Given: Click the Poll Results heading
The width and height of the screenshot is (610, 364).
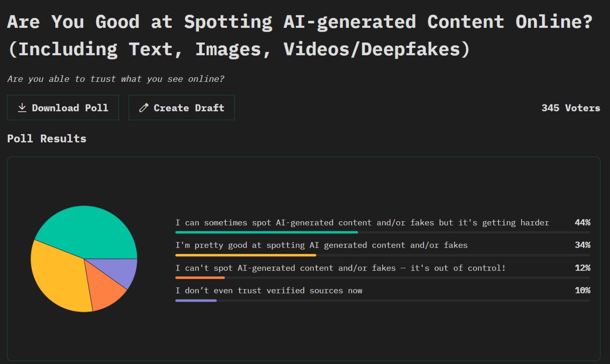Looking at the screenshot, I should tap(47, 138).
